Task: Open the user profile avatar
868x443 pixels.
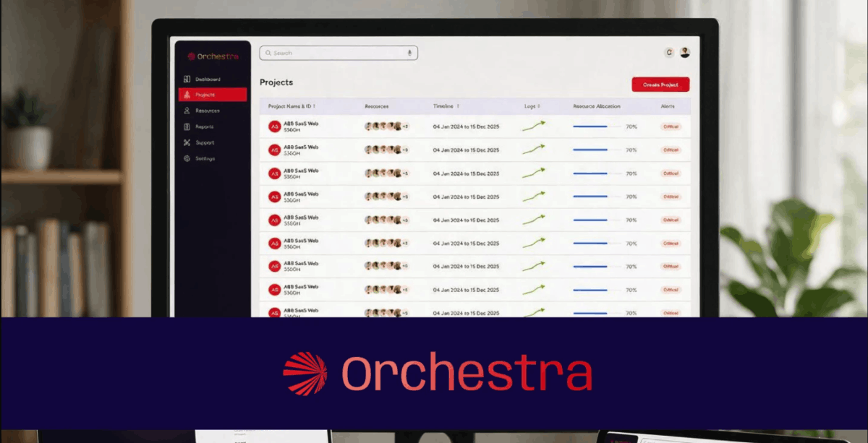Action: [x=685, y=52]
